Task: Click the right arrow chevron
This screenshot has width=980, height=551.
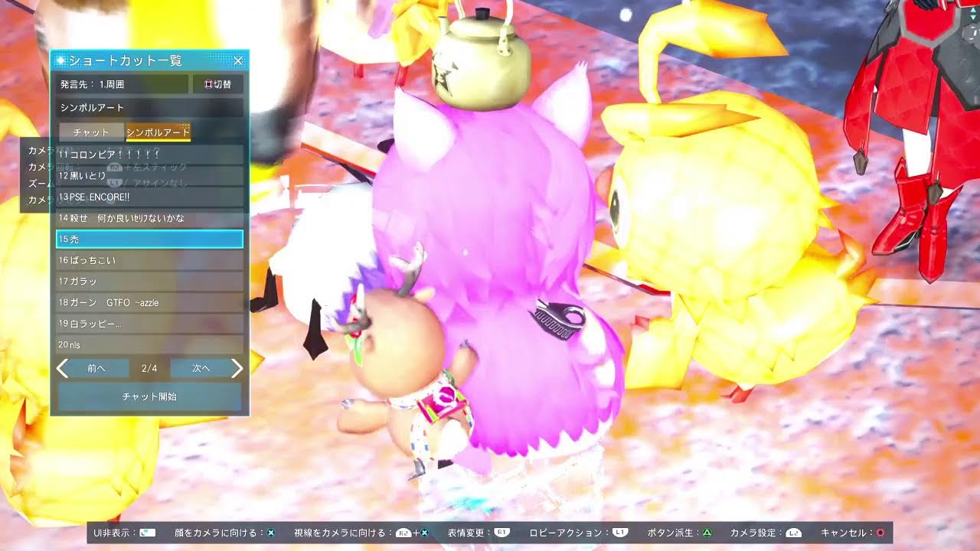Action: (x=237, y=368)
